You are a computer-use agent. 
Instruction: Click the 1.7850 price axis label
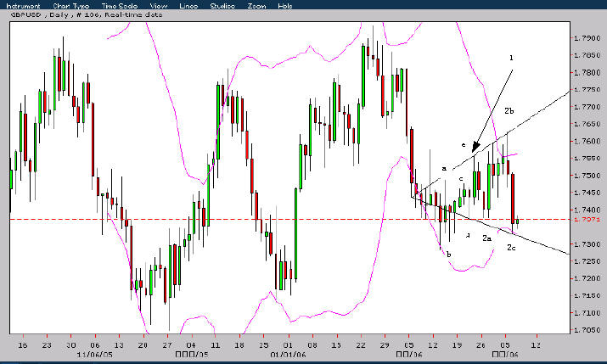(587, 55)
